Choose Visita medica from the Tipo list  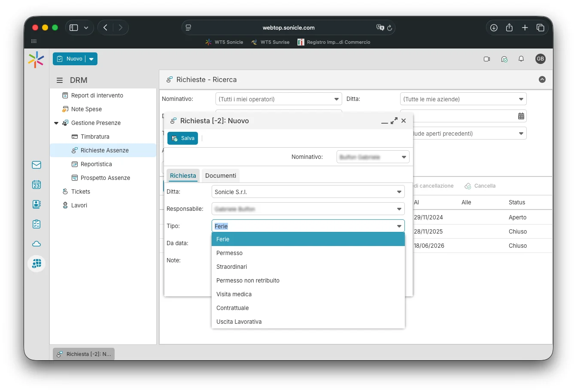point(234,294)
